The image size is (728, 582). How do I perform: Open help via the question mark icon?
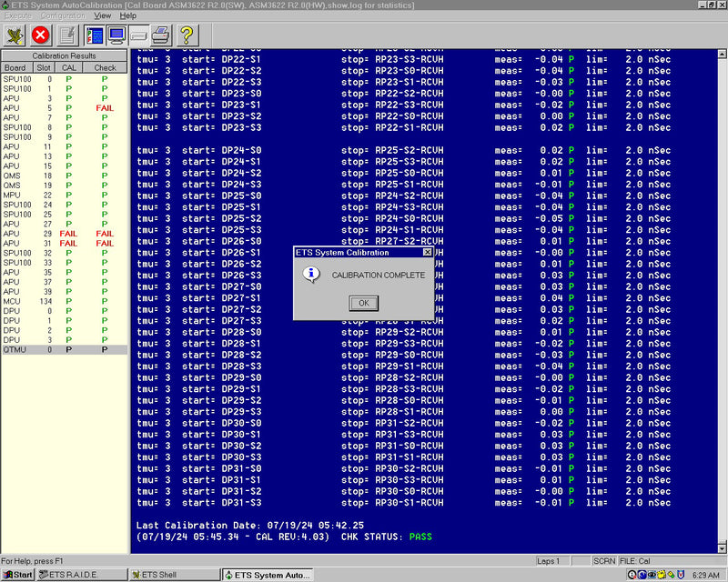tap(187, 35)
